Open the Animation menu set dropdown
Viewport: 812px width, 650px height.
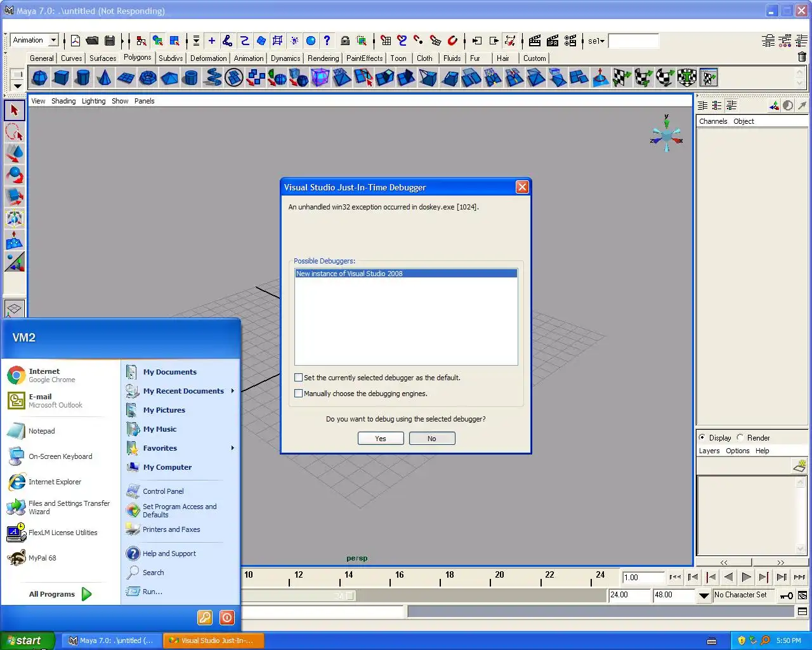click(x=53, y=40)
